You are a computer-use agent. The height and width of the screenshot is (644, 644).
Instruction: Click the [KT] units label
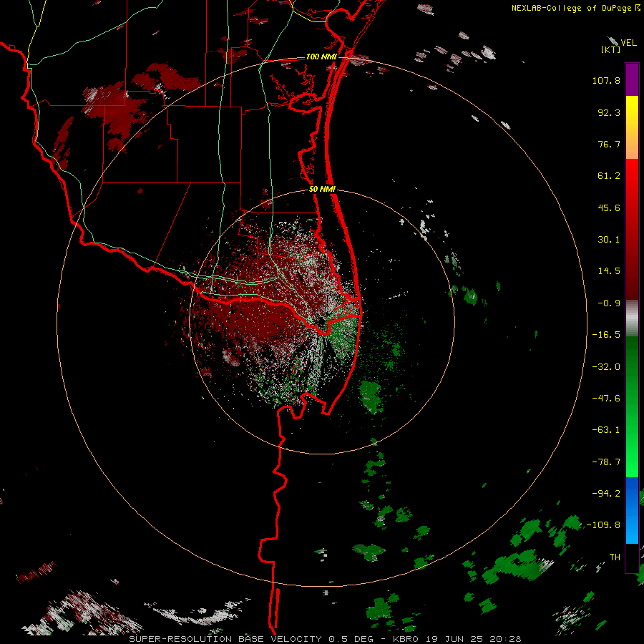point(611,49)
